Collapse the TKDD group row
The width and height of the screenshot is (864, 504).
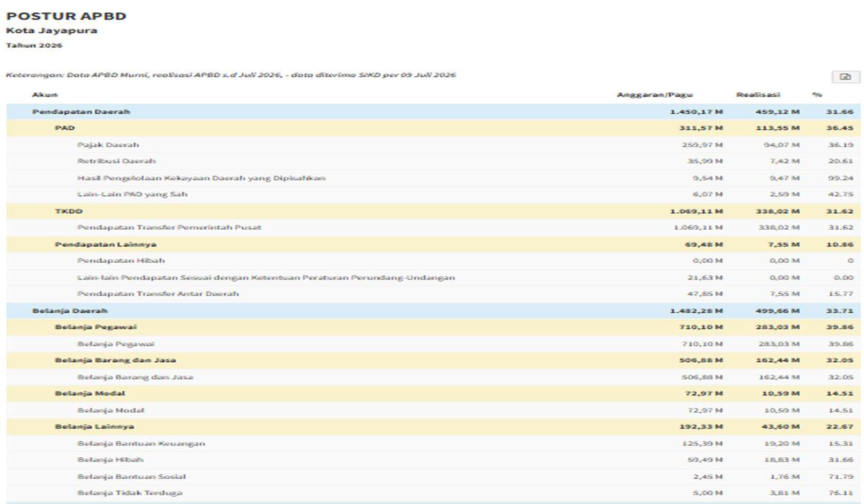tap(433, 211)
